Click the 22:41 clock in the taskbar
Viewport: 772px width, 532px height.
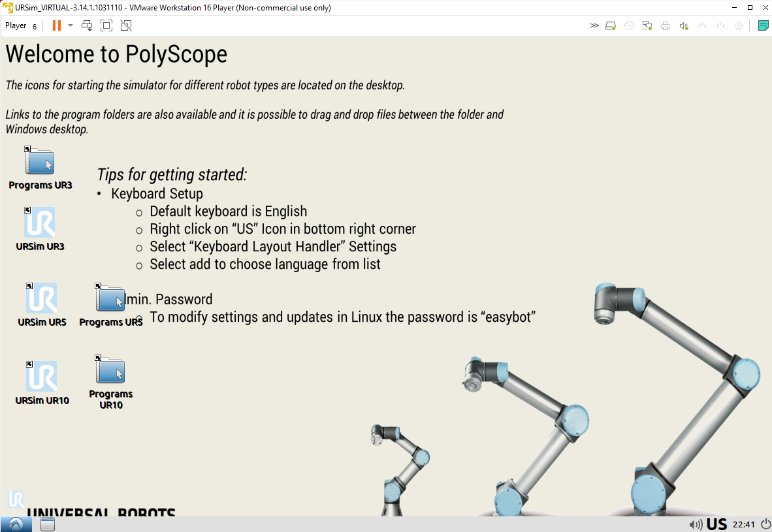click(x=743, y=525)
